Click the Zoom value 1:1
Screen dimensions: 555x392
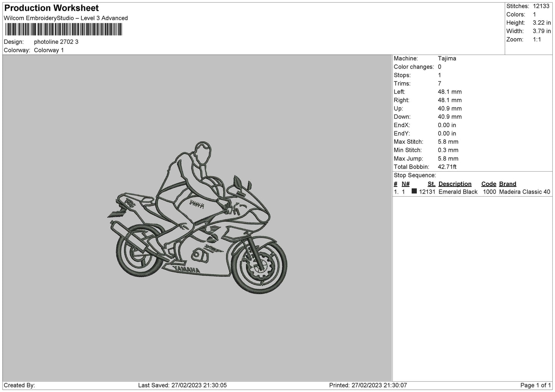537,40
